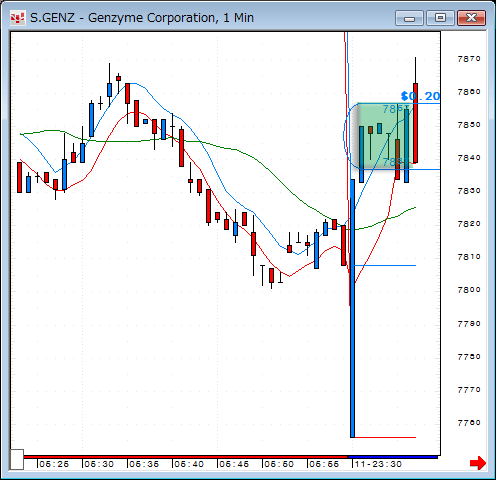Click the 11-23:30 time axis label
The image size is (496, 480).
click(x=378, y=464)
